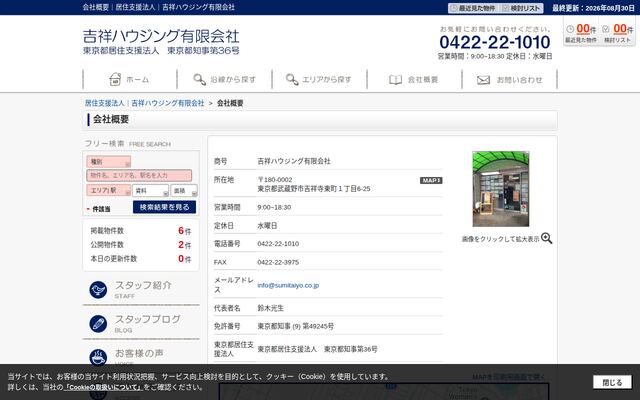Click the 閉じる button on the cookie banner
Image resolution: width=640 pixels, height=400 pixels.
tap(612, 382)
